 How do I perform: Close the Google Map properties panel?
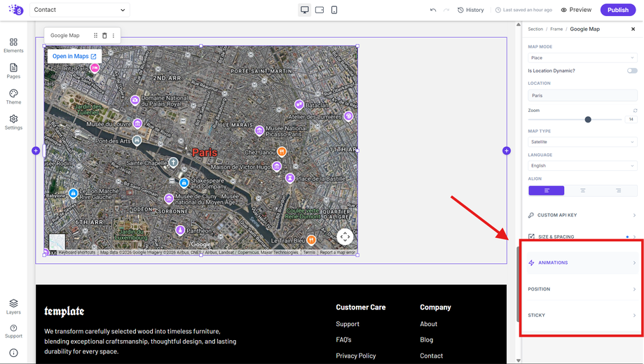point(633,29)
